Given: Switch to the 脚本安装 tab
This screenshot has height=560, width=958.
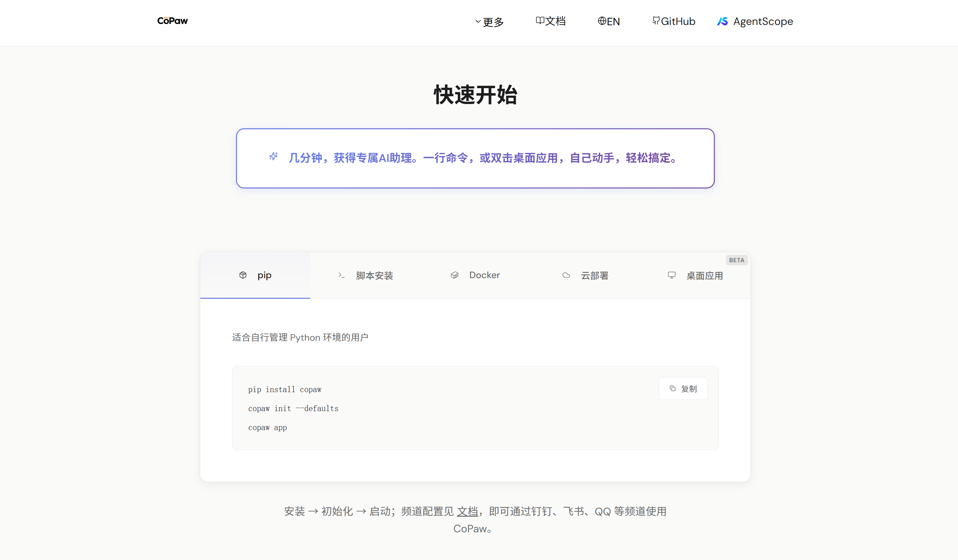Looking at the screenshot, I should (374, 275).
